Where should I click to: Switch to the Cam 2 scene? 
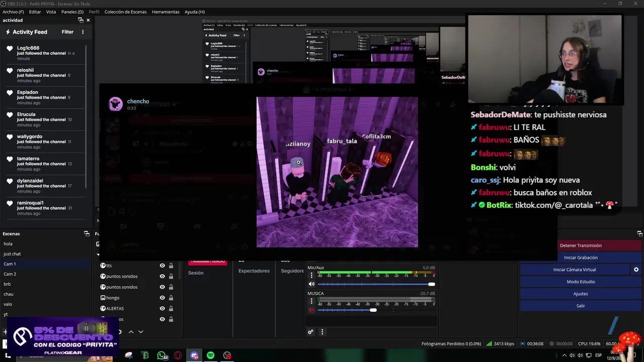(x=45, y=274)
